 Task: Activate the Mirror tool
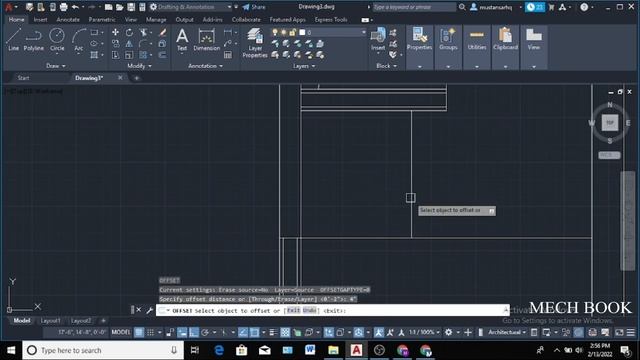click(x=129, y=44)
